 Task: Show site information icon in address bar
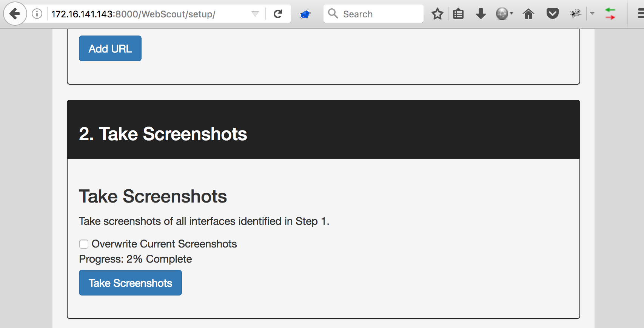(x=37, y=14)
